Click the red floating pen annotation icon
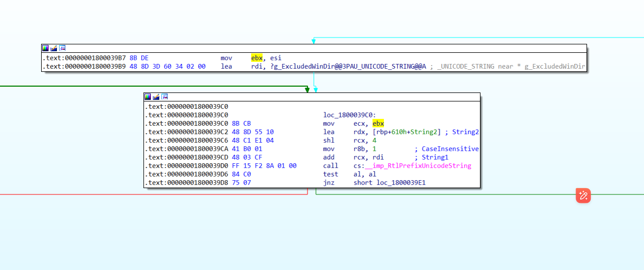The width and height of the screenshot is (644, 270). click(583, 195)
